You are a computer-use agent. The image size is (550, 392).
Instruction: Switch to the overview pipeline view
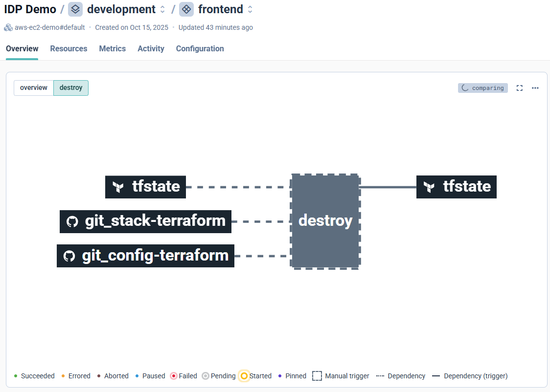pyautogui.click(x=34, y=88)
